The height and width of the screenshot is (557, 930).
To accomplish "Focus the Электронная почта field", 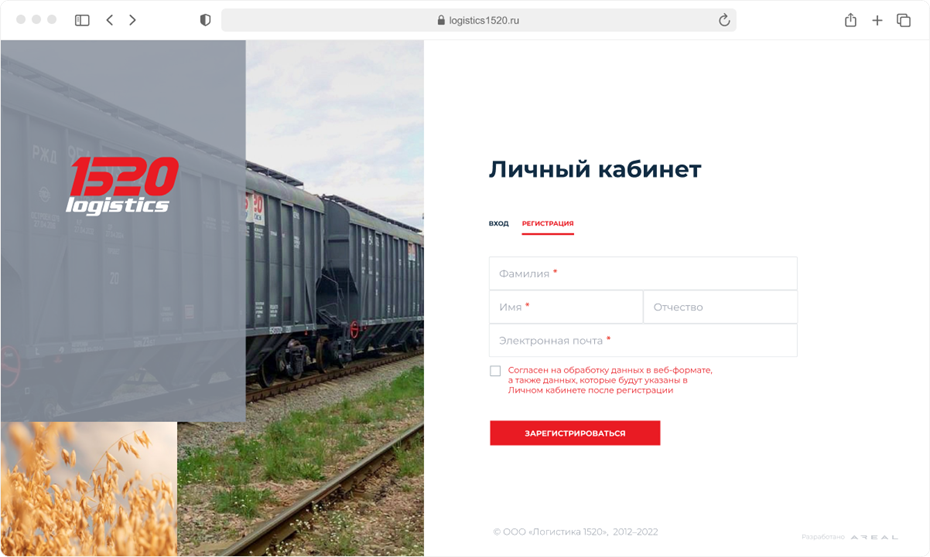I will [643, 340].
